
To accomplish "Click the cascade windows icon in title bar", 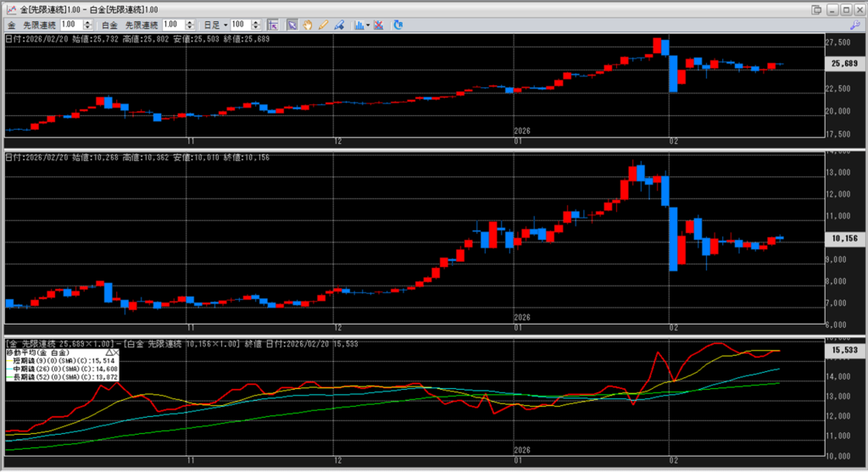I will pyautogui.click(x=816, y=8).
